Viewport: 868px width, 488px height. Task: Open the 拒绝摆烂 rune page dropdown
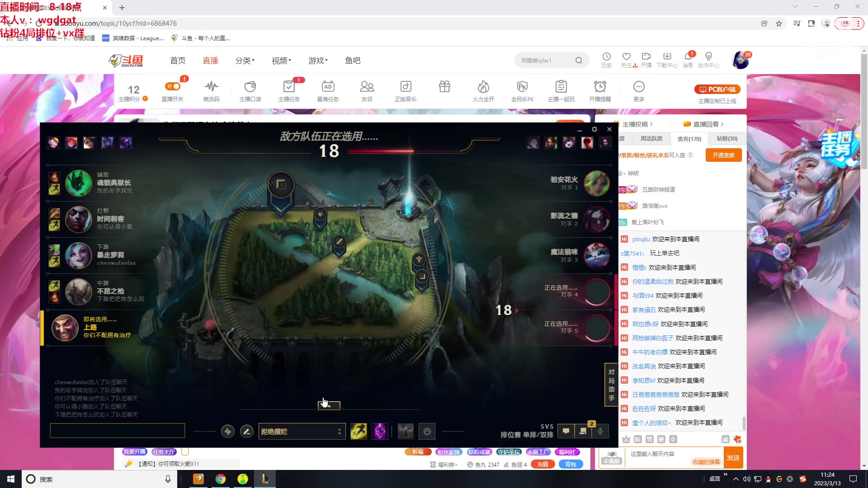coord(302,432)
